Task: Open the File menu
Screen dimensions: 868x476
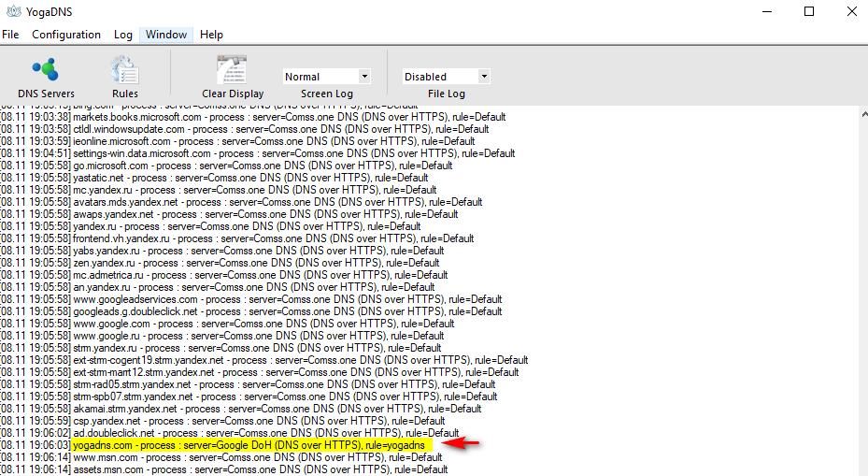Action: click(10, 35)
